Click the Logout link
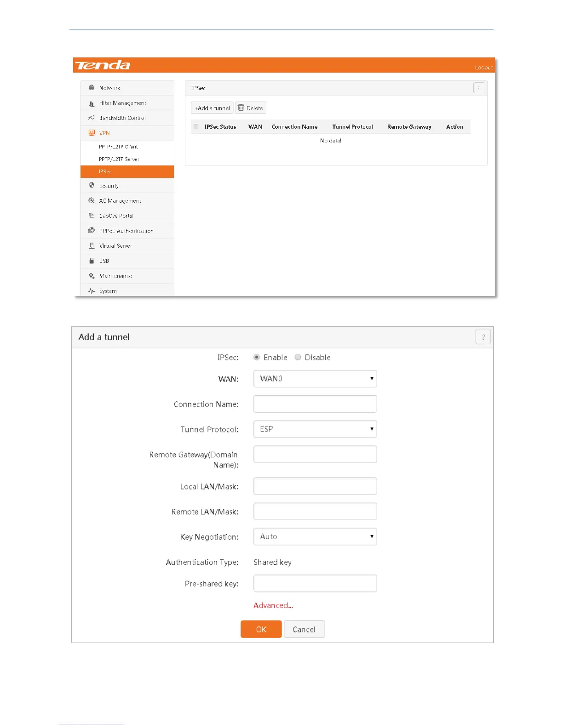The image size is (563, 728). click(x=484, y=67)
